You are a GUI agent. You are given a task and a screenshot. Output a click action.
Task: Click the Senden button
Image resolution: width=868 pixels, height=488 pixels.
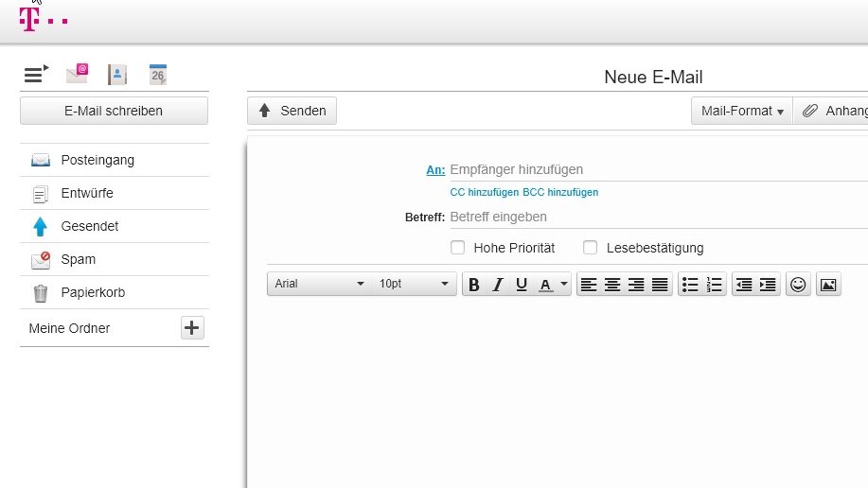click(292, 111)
